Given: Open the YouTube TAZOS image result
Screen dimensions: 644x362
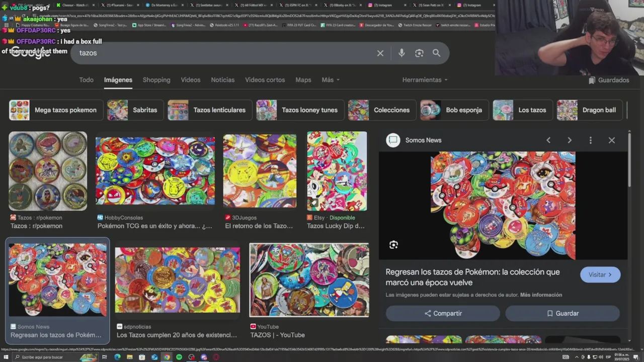Looking at the screenshot, I should point(309,280).
